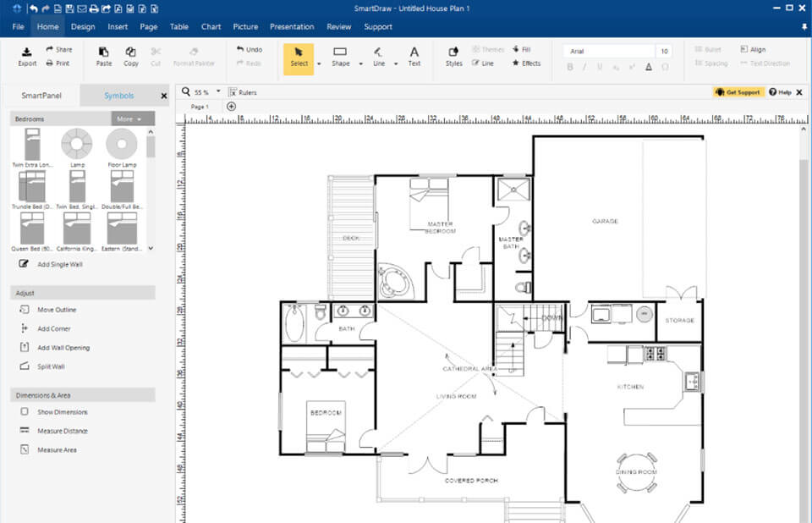Viewport: 812px width, 523px height.
Task: Choose the Add Corner tool
Action: pos(47,328)
